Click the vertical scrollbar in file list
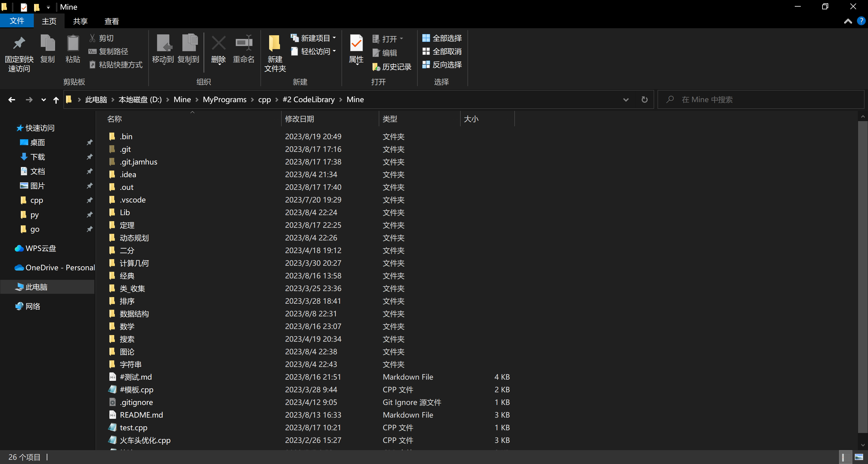This screenshot has width=868, height=464. 862,276
